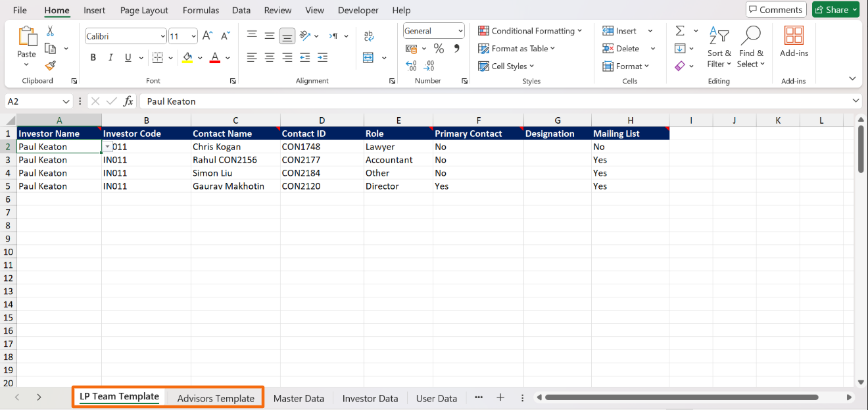Toggle Bold formatting
The image size is (868, 410).
(93, 58)
